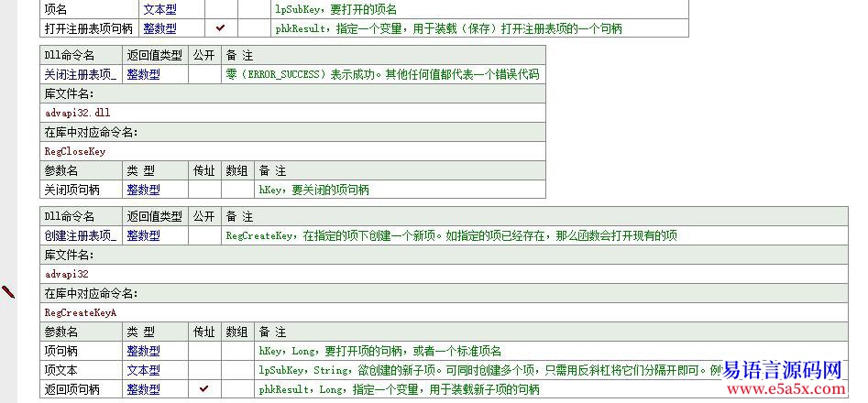Screen dimensions: 868x403
Task: Click the note 'hKey，要关闭的项句柄'
Action: click(x=313, y=190)
